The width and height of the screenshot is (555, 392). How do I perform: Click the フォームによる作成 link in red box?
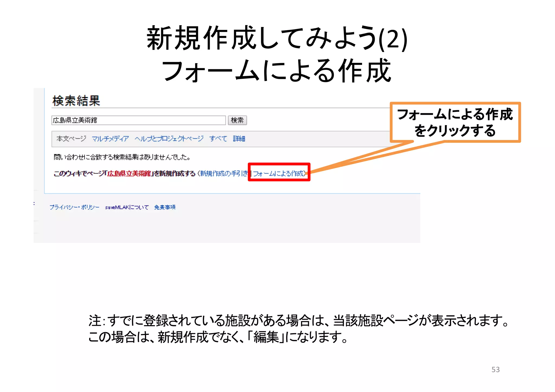click(x=279, y=174)
